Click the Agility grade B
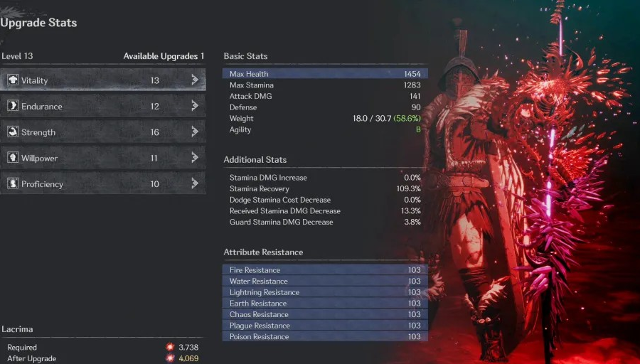This screenshot has width=640, height=364. [x=418, y=129]
